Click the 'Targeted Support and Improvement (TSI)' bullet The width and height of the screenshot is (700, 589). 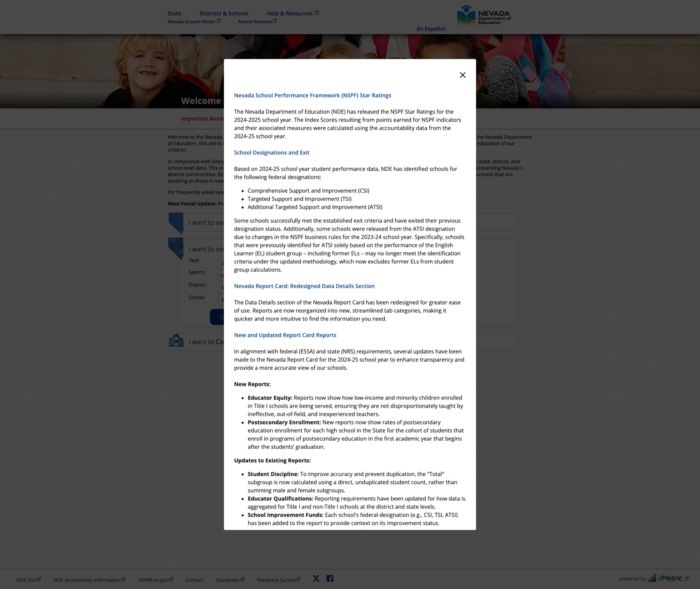point(300,199)
